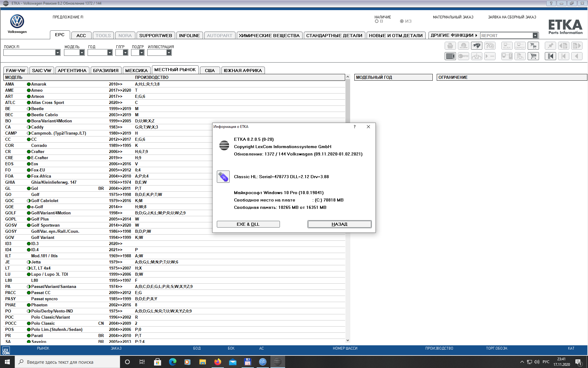588x368 pixels.
Task: Expand the ДРУГИЕ ФУНКЦИИ menu
Action: pos(454,35)
